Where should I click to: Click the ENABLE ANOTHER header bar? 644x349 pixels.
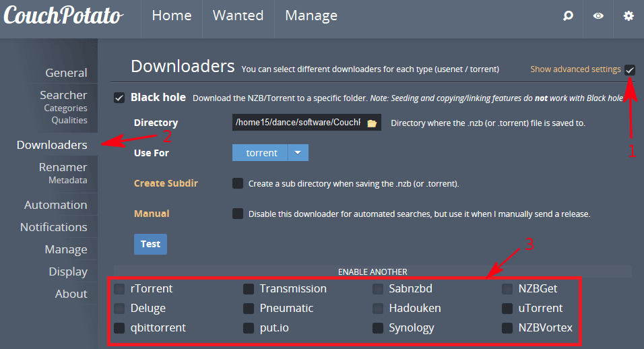click(373, 272)
